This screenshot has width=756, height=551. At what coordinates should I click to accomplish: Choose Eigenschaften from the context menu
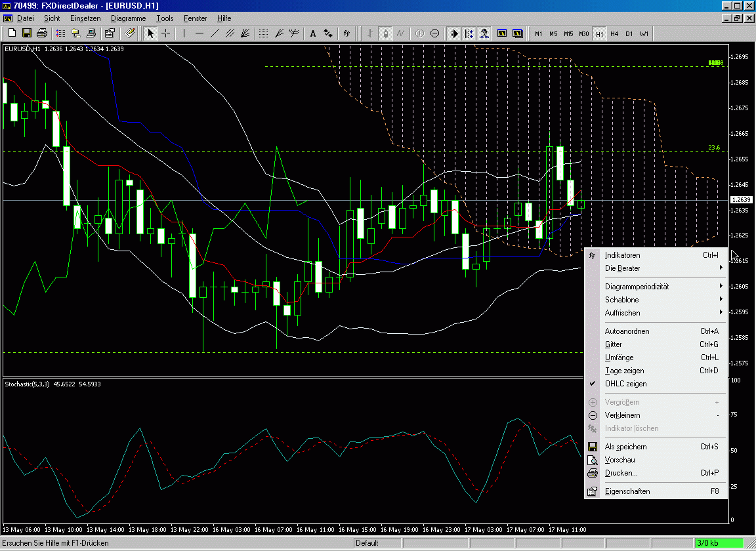pyautogui.click(x=627, y=491)
